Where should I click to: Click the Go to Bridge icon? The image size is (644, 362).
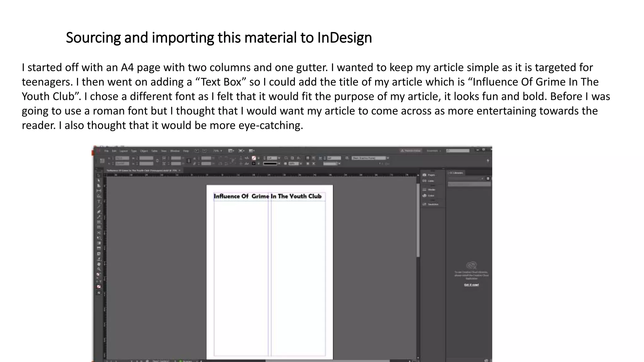coord(197,151)
